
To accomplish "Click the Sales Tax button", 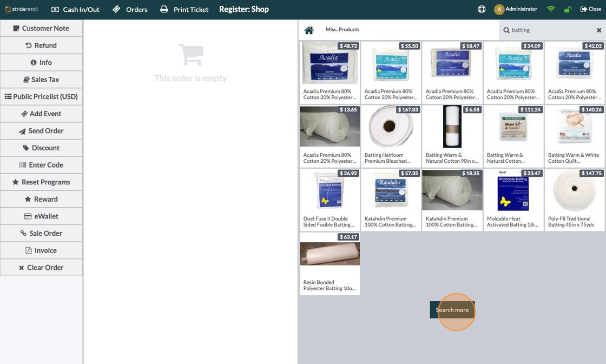I will (x=41, y=79).
